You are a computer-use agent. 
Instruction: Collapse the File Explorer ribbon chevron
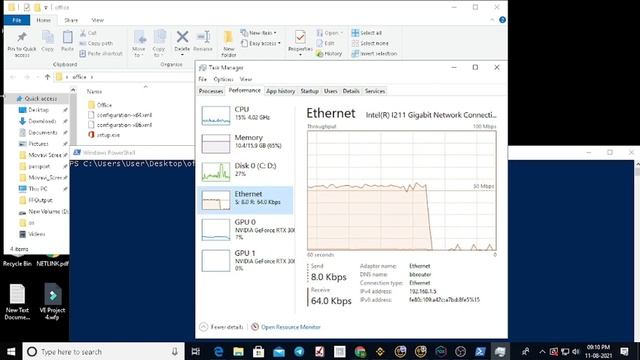(492, 20)
